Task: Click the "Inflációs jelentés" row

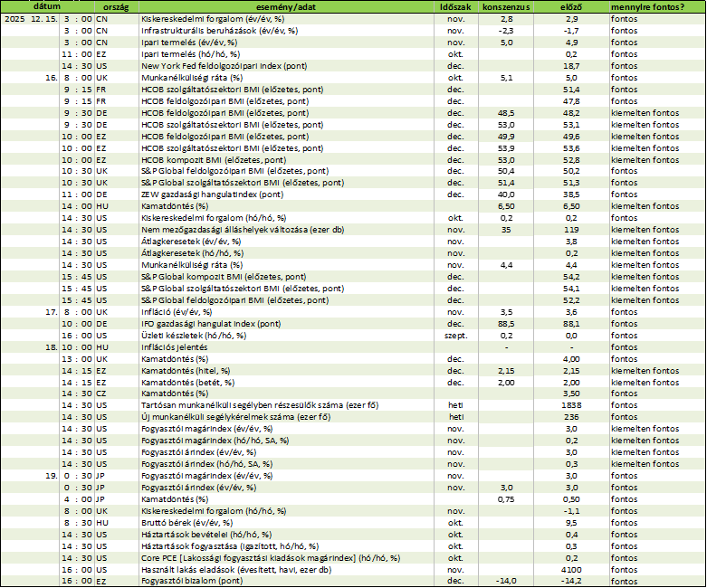Action: coord(353,347)
